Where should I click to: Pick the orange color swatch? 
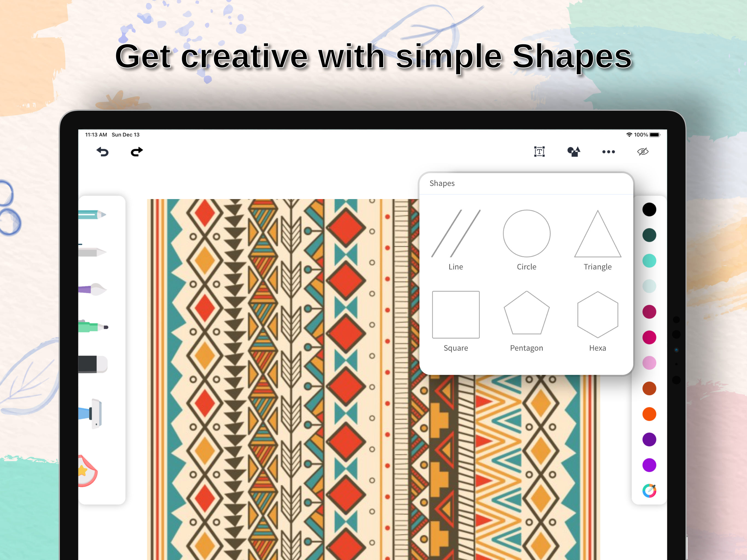(649, 414)
